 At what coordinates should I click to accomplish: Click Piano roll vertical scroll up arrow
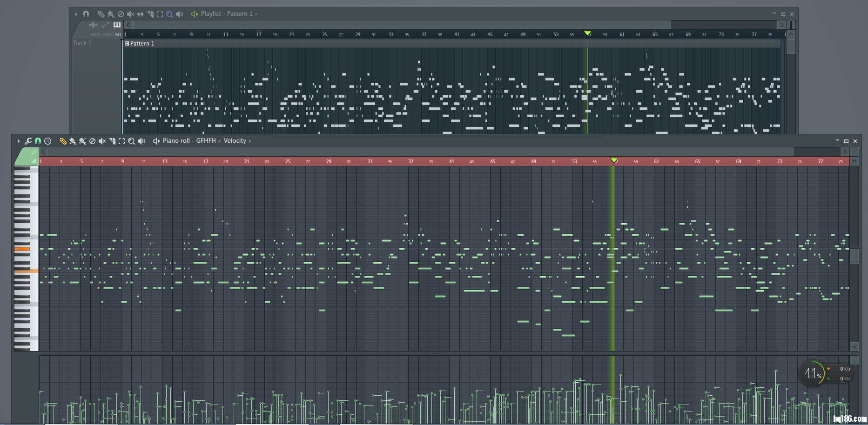[x=854, y=161]
